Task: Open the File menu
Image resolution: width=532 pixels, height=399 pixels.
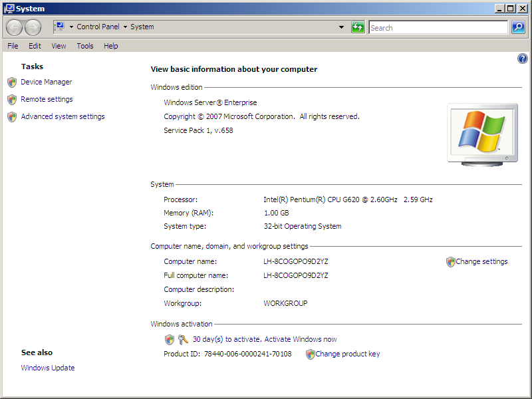Action: [x=13, y=46]
